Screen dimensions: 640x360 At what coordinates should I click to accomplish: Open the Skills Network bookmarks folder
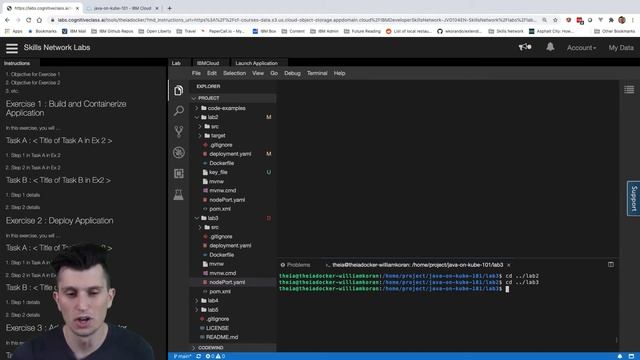pyautogui.click(x=506, y=31)
